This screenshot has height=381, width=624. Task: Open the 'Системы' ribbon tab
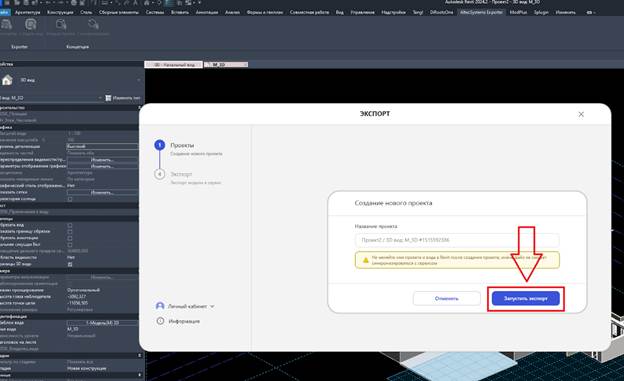(155, 12)
